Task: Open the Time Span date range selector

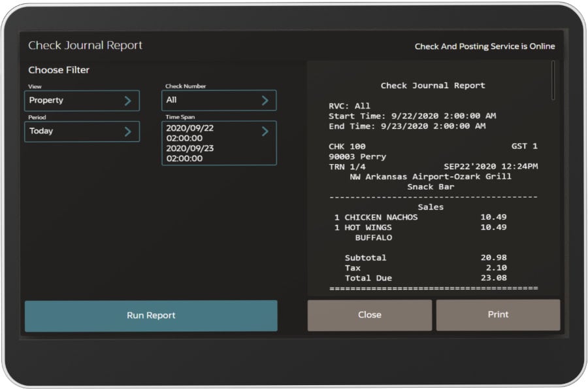Action: (x=219, y=143)
